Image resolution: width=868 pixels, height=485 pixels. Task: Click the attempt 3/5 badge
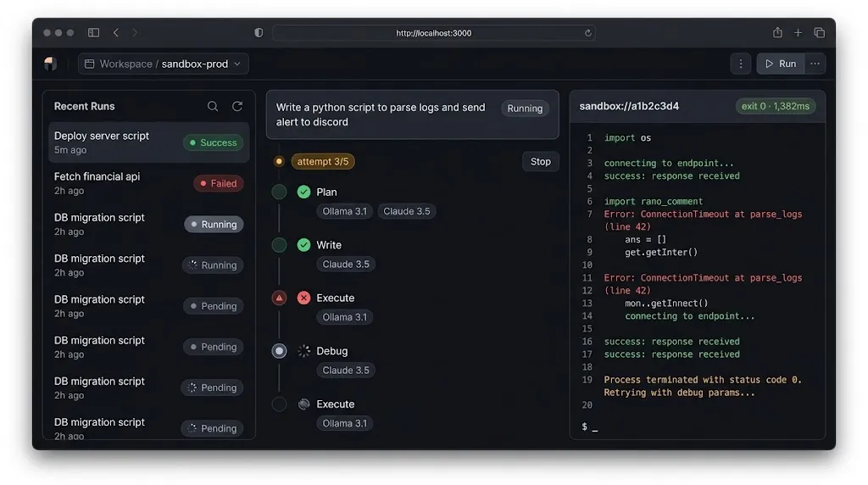(x=323, y=162)
